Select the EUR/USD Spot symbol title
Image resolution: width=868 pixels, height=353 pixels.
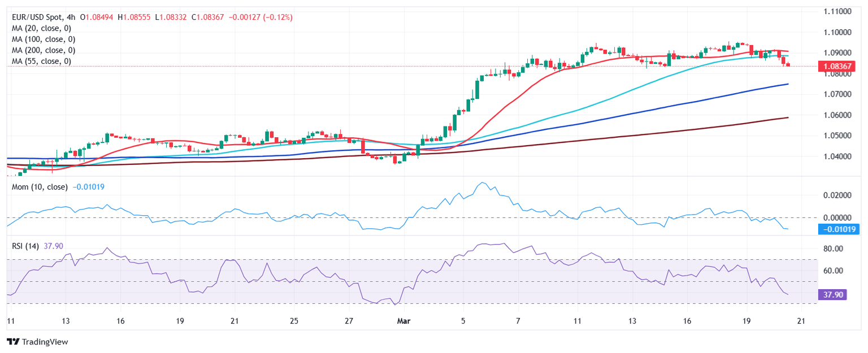[36, 18]
